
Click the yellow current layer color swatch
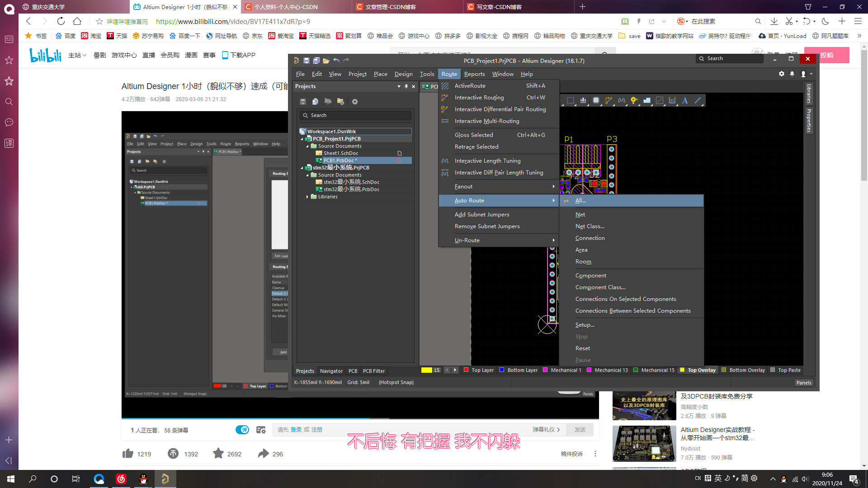(x=426, y=370)
